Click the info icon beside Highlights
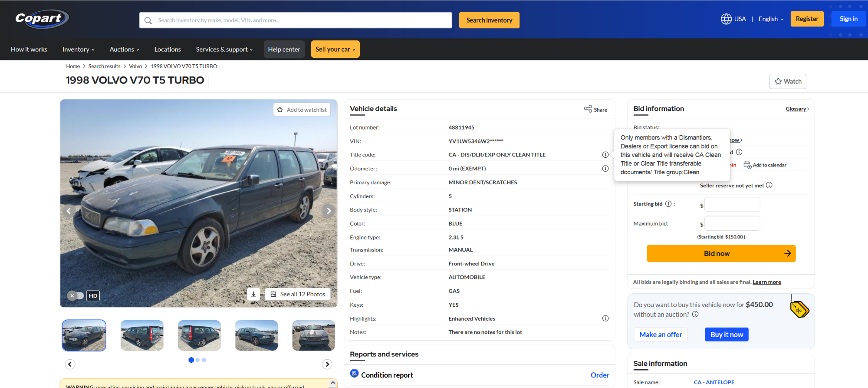868x388 pixels. (x=605, y=318)
